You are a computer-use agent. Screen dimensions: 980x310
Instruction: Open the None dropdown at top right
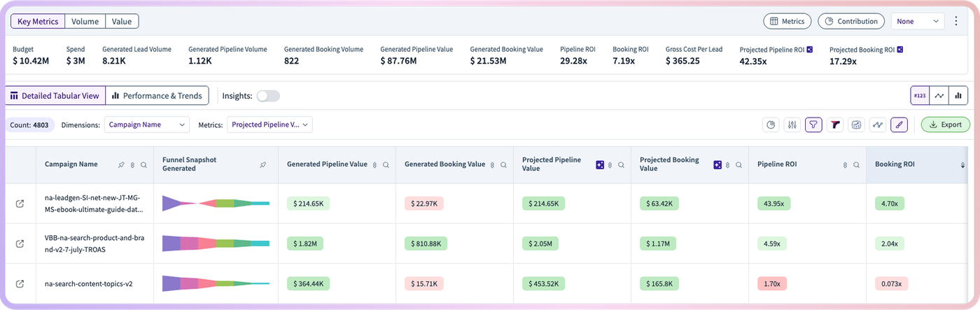click(x=918, y=21)
